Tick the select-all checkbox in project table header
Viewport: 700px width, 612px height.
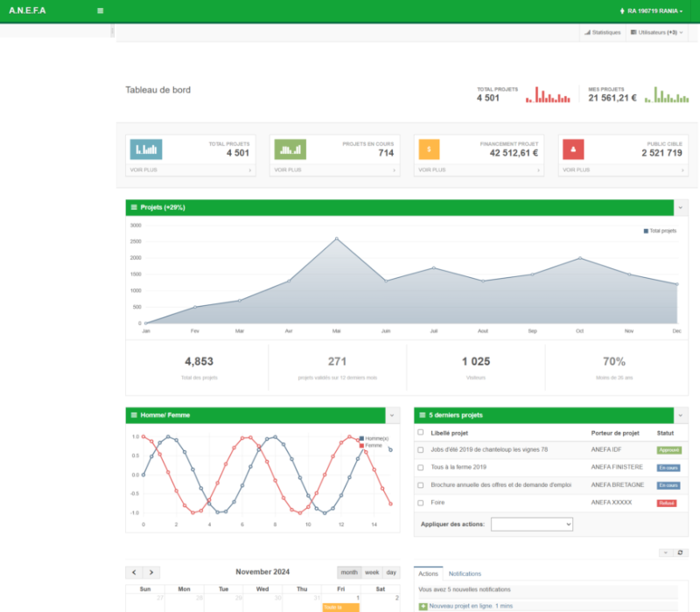click(421, 432)
